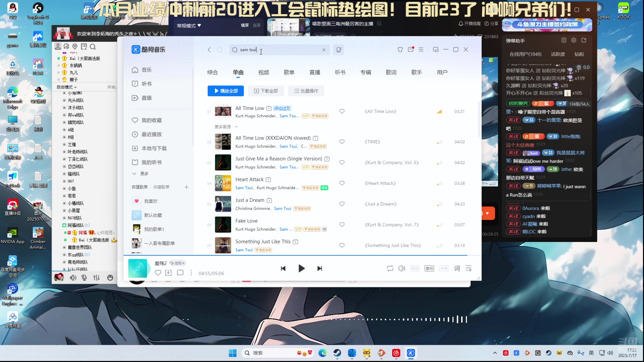The width and height of the screenshot is (644, 362).
Task: Expand the 阿福战队 (2) channel group
Action: point(76,225)
